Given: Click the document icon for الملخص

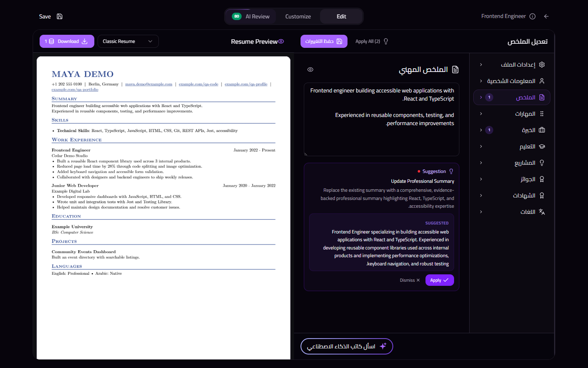Looking at the screenshot, I should (542, 97).
